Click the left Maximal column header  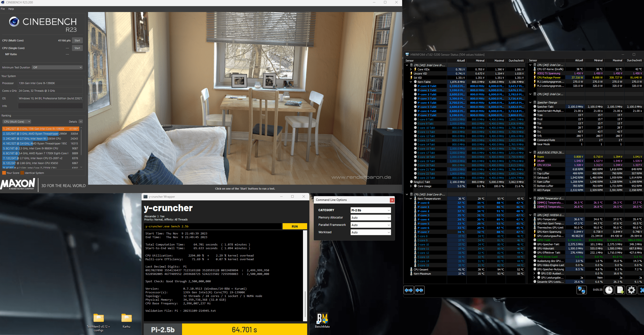tap(496, 61)
